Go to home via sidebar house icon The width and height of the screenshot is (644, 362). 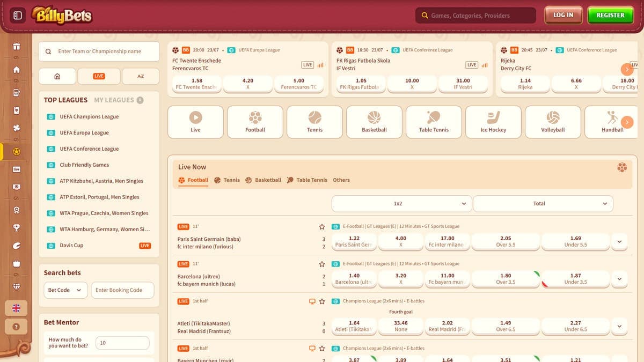[17, 69]
